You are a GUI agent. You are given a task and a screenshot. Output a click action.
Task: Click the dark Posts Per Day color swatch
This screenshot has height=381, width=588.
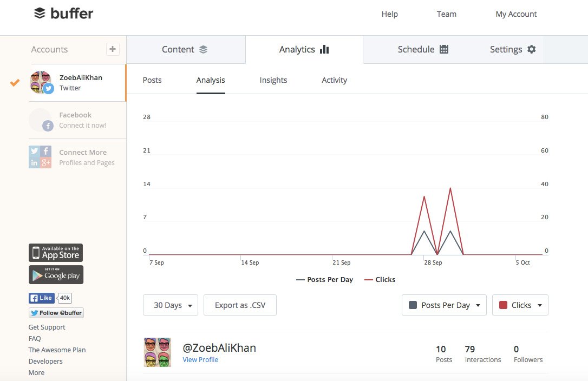(413, 305)
